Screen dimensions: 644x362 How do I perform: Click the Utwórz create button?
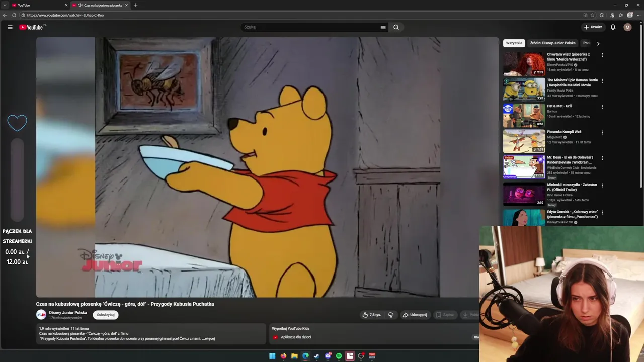pyautogui.click(x=593, y=27)
